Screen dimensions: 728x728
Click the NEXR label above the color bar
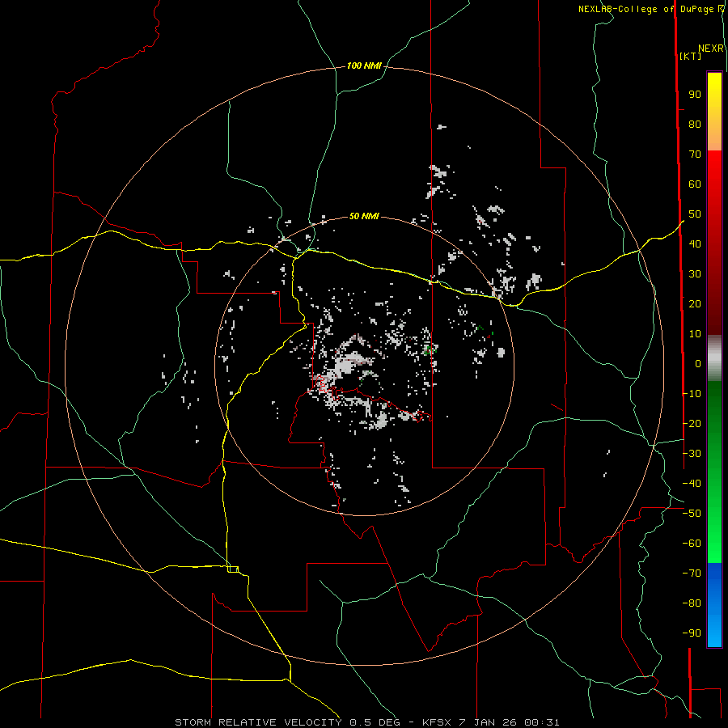pyautogui.click(x=711, y=49)
